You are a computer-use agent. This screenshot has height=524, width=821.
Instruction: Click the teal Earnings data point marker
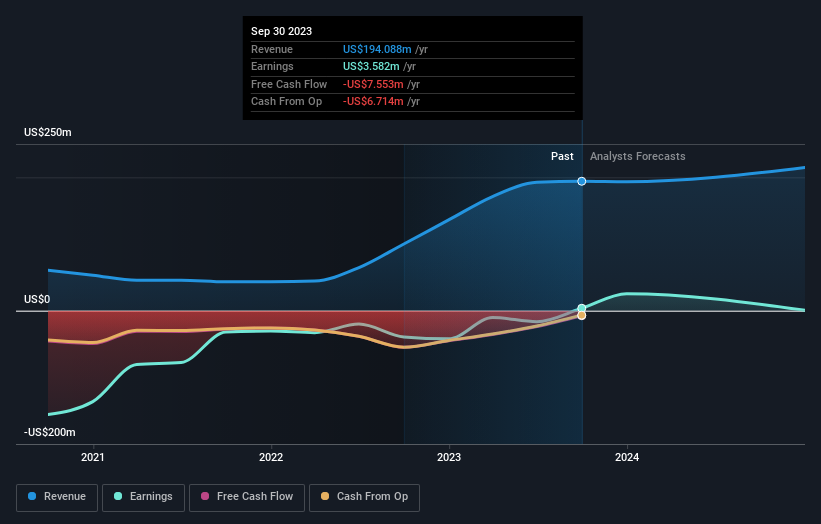click(x=582, y=308)
